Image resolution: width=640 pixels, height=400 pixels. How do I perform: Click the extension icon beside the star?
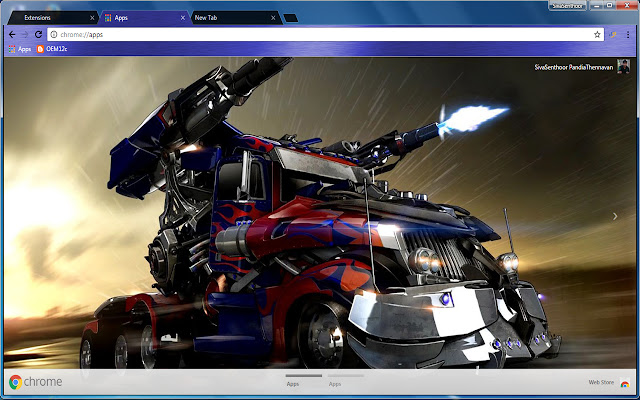(613, 35)
